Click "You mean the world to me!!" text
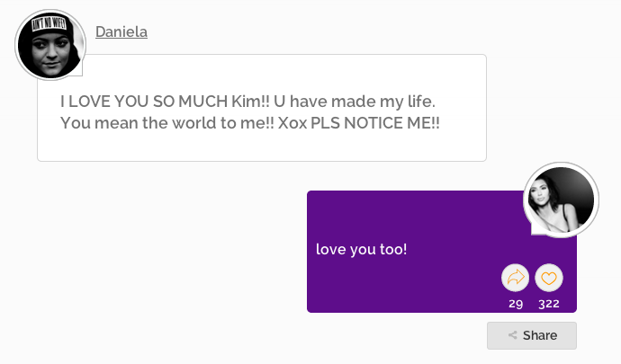Screen dimensions: 621x364 point(166,123)
